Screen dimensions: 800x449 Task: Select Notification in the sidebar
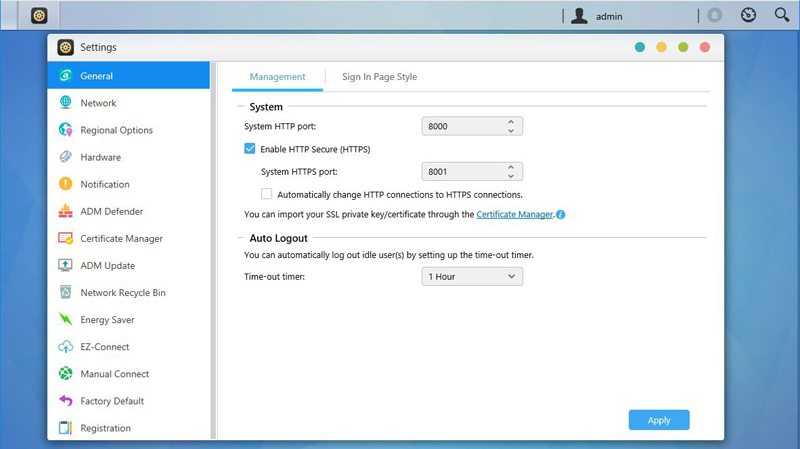[129, 184]
